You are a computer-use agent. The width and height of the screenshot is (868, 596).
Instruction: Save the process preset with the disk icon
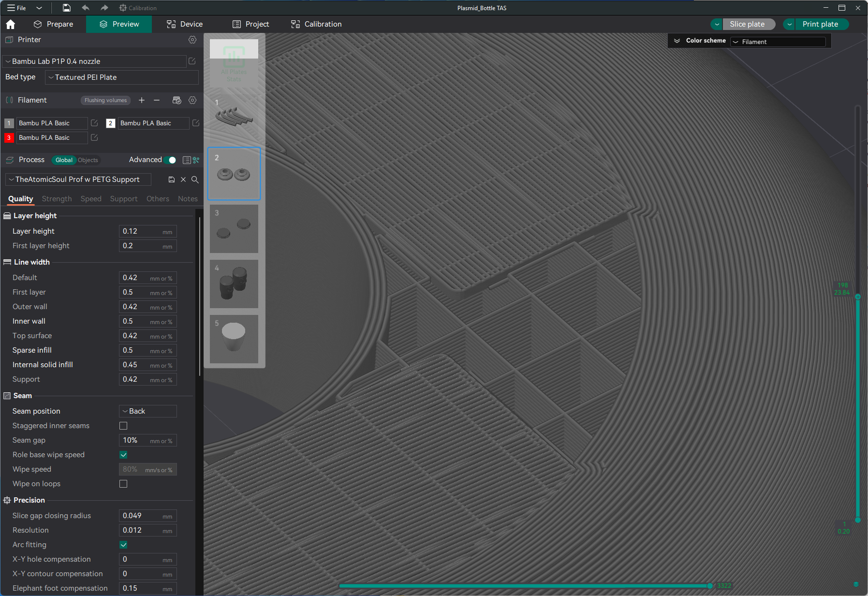pyautogui.click(x=172, y=179)
